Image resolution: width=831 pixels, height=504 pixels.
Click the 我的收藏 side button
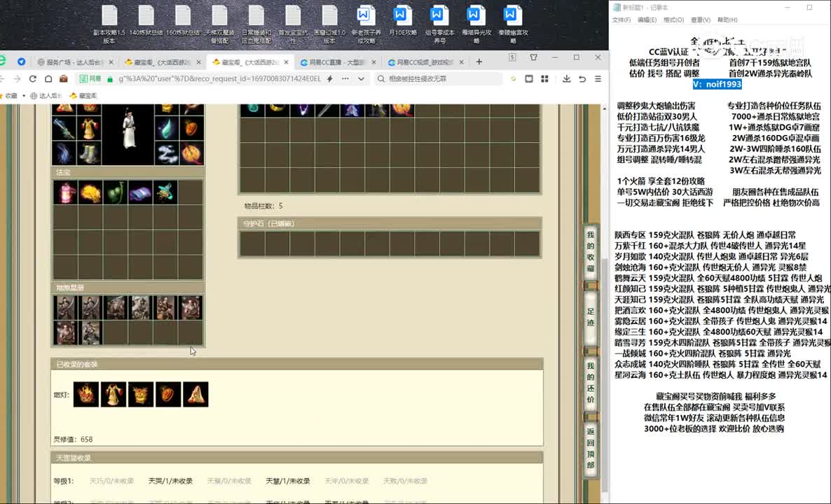[591, 251]
